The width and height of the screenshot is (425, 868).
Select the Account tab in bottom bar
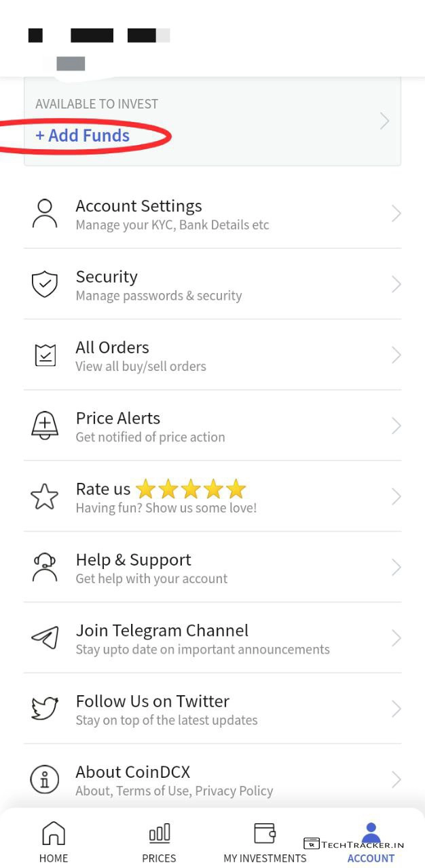(x=371, y=842)
